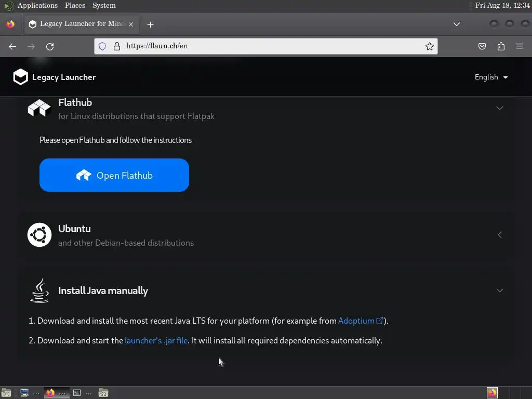The width and height of the screenshot is (532, 399).
Task: Click the Flathub cubes icon
Action: point(39,108)
